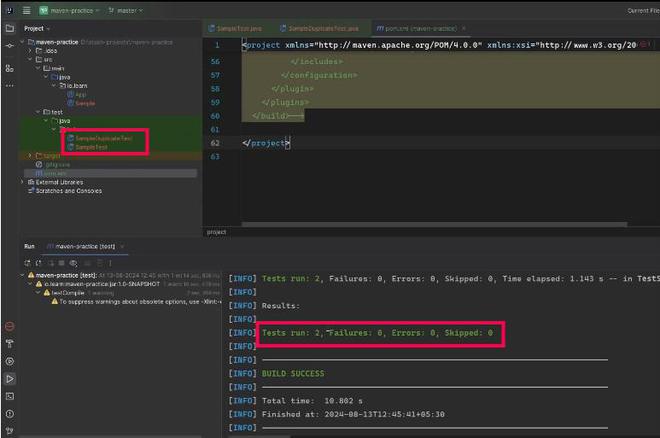Rerun the maven-practice test build
660x438 pixels.
[27, 263]
